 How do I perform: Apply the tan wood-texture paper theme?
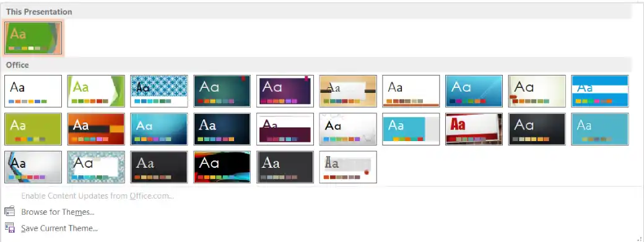(x=348, y=91)
